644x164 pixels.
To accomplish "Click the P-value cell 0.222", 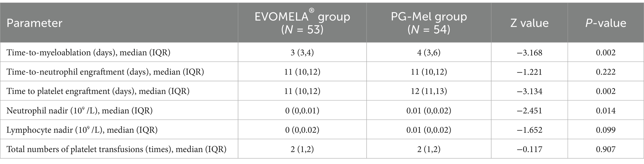I will coord(606,72).
